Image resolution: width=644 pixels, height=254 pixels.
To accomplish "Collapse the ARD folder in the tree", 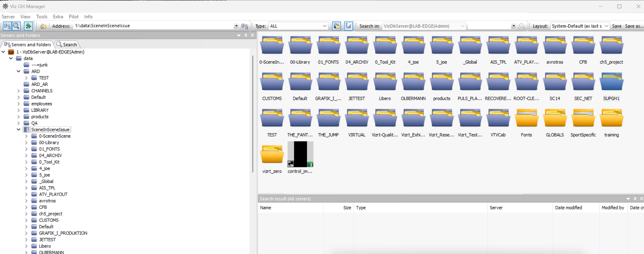I will (x=19, y=71).
